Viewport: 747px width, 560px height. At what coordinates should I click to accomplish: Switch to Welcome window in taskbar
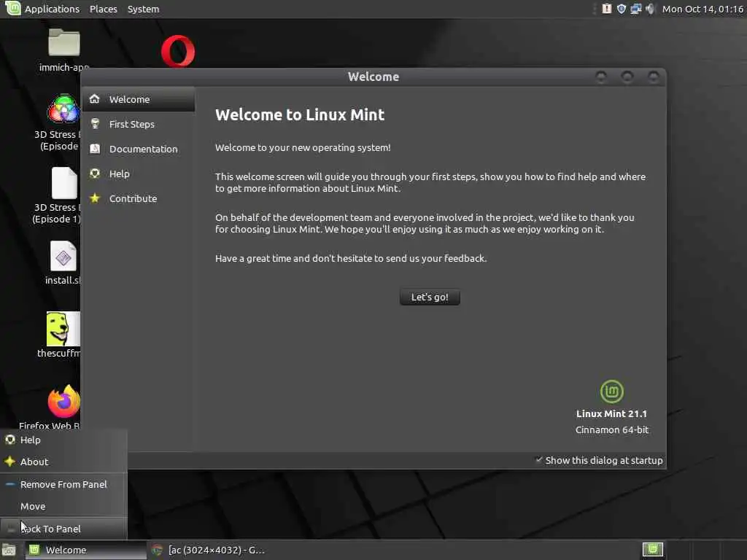[86, 550]
